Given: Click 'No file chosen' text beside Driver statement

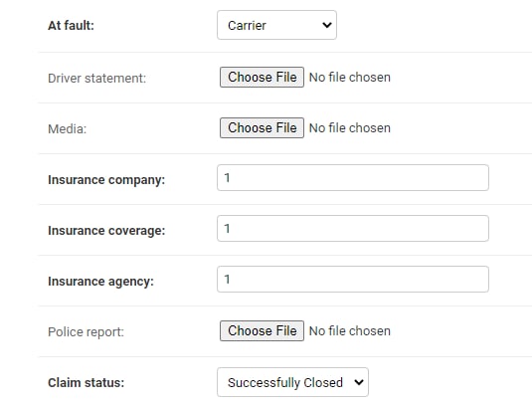Looking at the screenshot, I should pyautogui.click(x=350, y=78).
